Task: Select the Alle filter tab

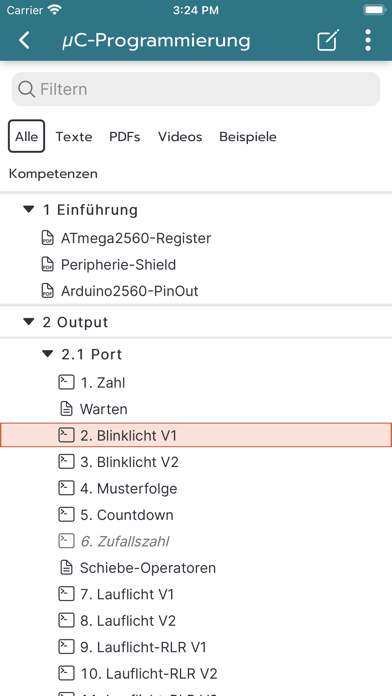Action: [27, 136]
